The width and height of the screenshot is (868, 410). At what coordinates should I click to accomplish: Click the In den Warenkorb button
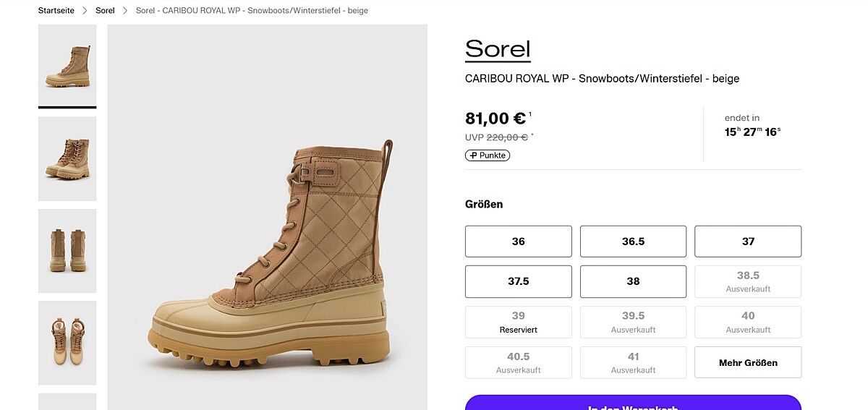click(x=633, y=403)
